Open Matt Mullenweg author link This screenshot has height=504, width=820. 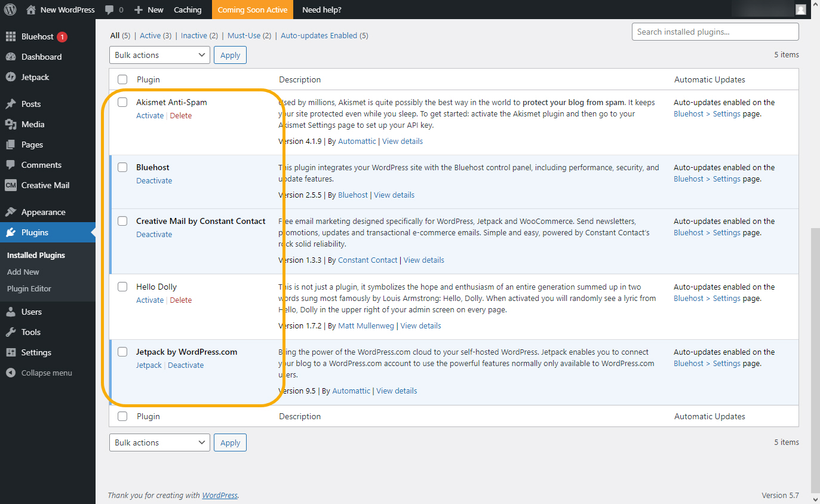coord(366,325)
